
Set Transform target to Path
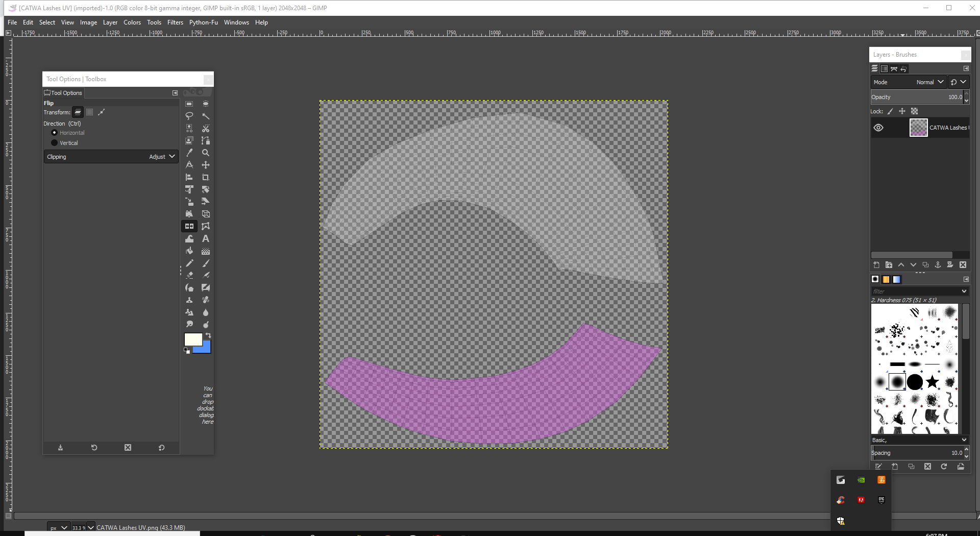click(102, 112)
